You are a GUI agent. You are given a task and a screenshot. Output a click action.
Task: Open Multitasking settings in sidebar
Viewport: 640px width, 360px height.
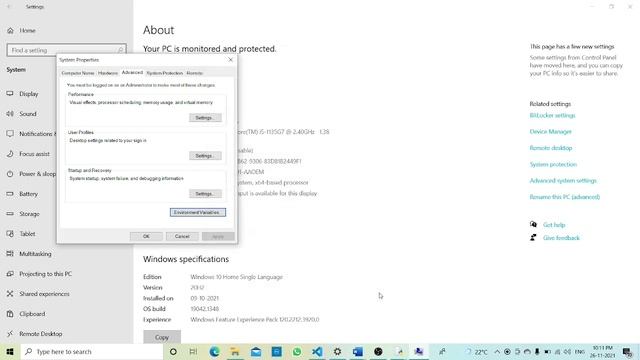35,254
